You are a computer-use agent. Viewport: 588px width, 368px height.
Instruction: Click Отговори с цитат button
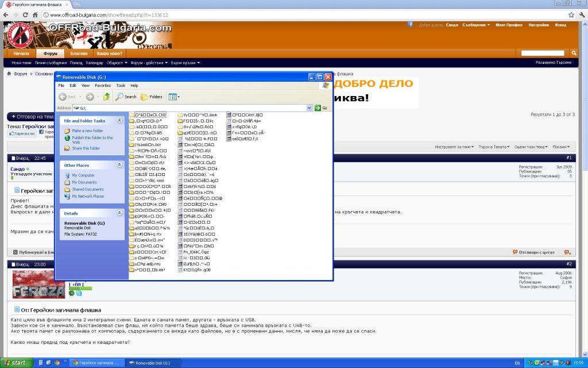click(533, 252)
